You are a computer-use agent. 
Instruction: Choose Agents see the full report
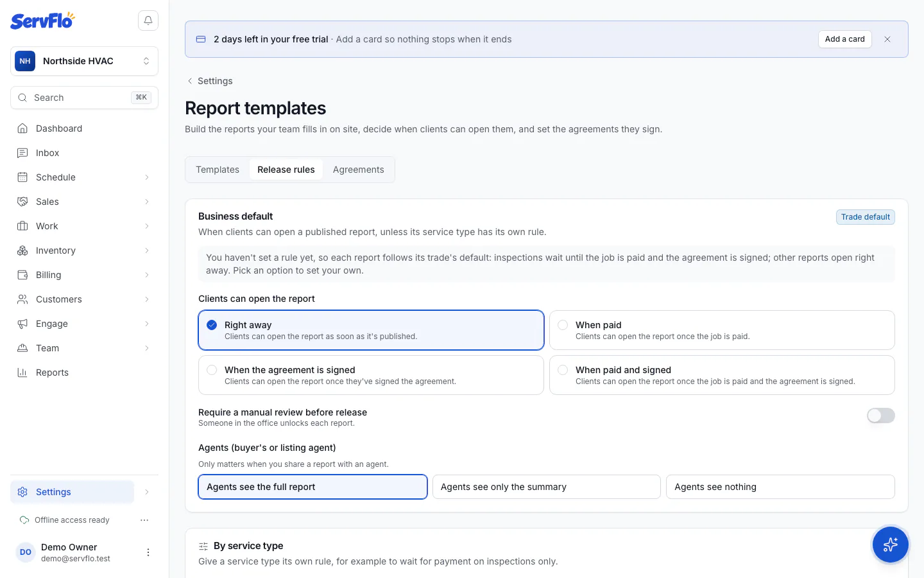[x=312, y=487]
